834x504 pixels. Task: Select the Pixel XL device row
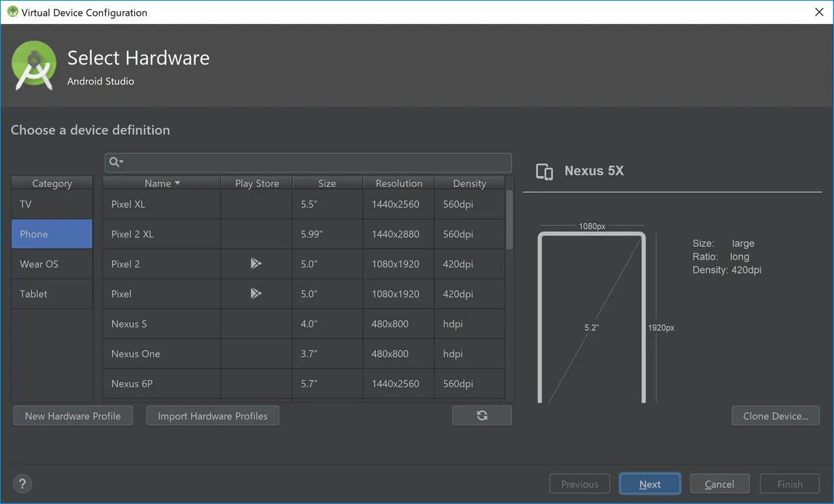(304, 204)
